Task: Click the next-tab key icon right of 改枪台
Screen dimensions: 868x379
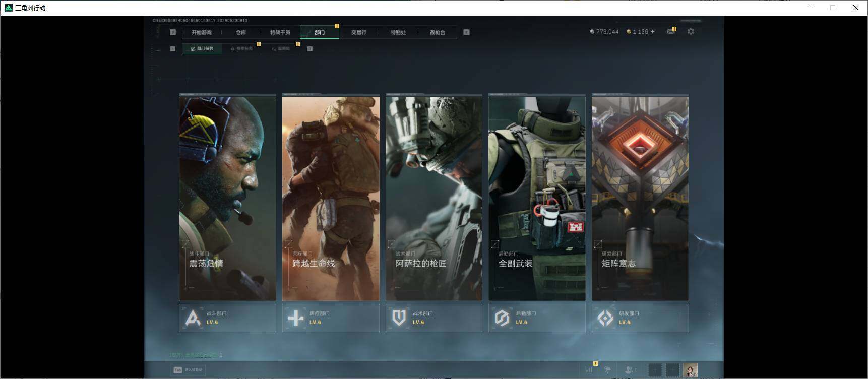Action: pos(466,32)
